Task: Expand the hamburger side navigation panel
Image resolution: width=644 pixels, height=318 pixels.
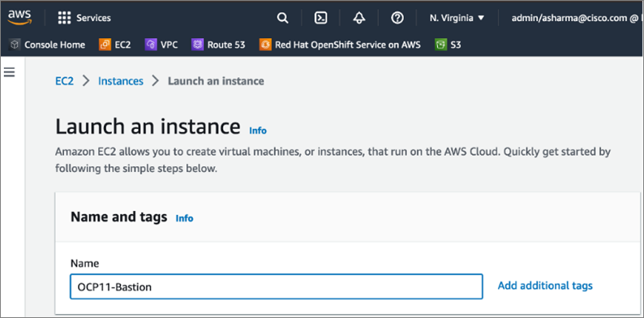Action: [x=9, y=73]
